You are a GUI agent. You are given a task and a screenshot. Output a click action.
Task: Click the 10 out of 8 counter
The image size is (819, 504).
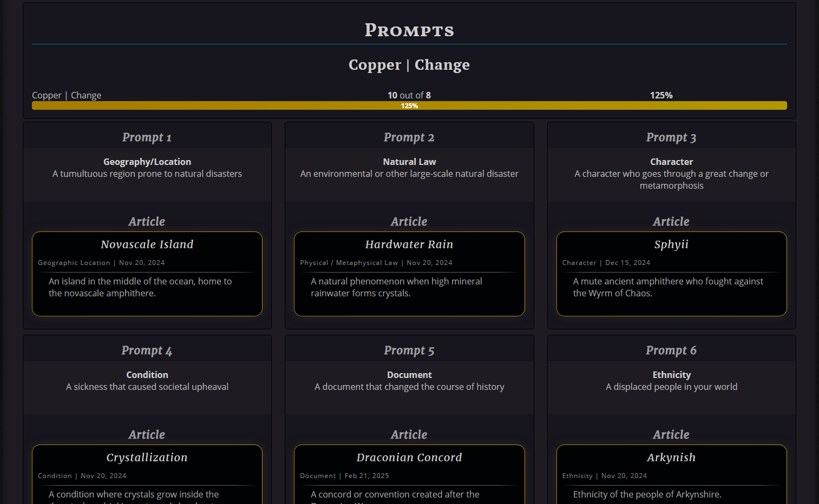click(x=409, y=95)
